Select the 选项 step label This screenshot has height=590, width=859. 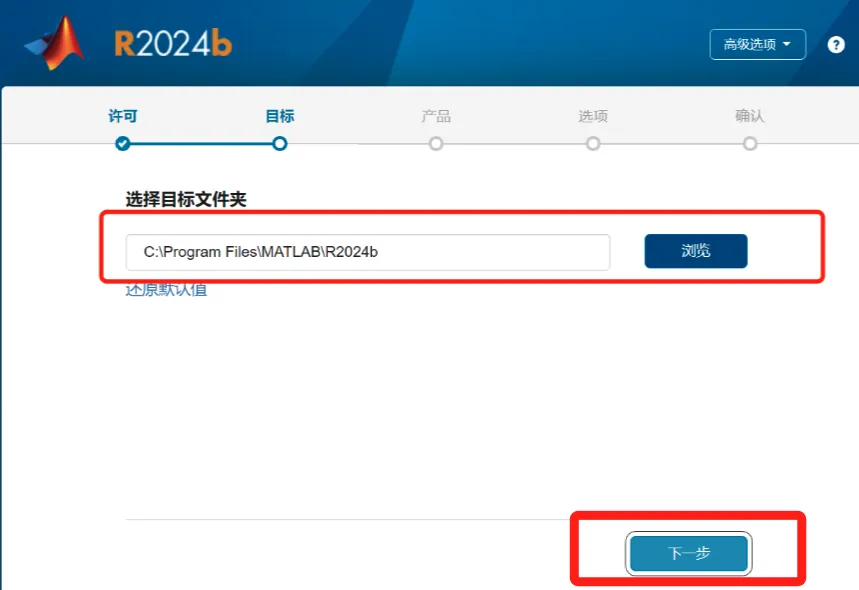click(x=593, y=116)
